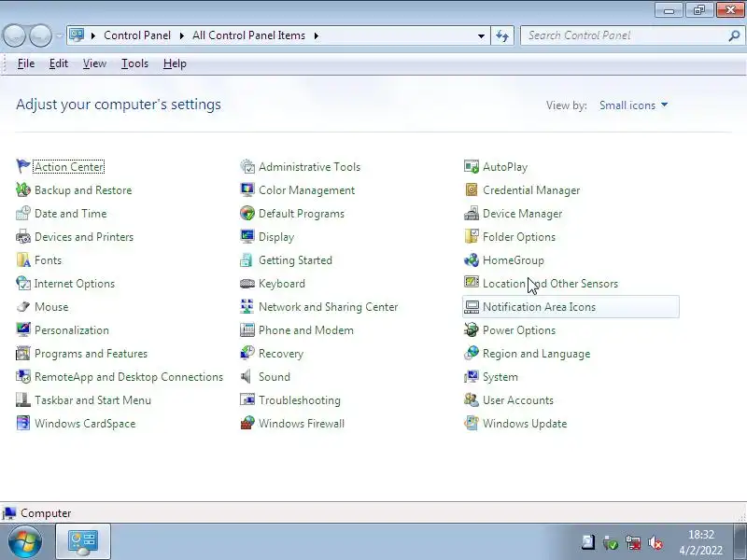
Task: Open Location and Other Sensors link
Action: click(x=550, y=284)
